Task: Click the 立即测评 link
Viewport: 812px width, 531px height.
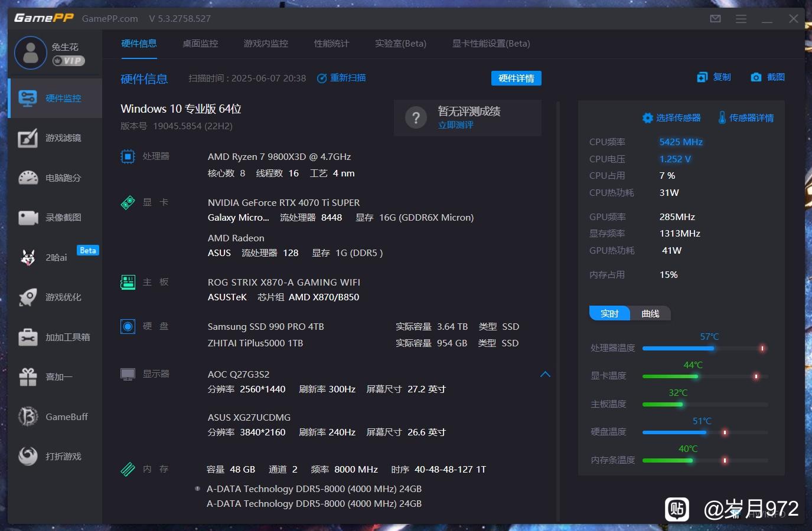Action: pos(455,125)
